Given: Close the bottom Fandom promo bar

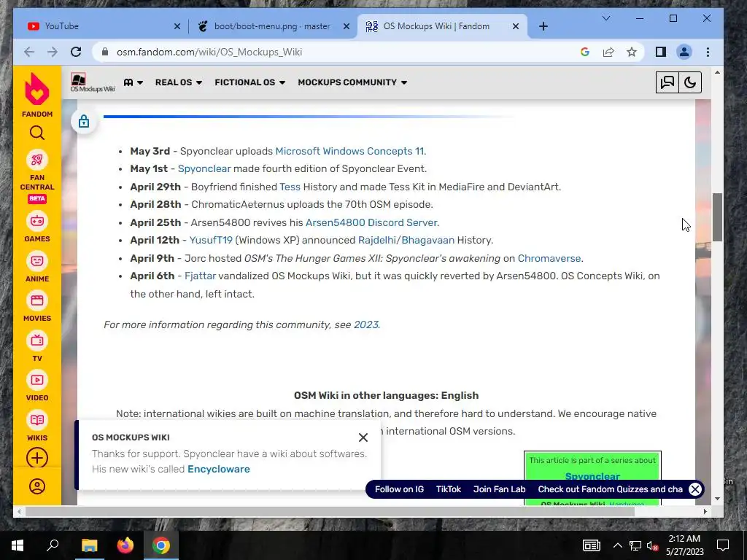Looking at the screenshot, I should (695, 489).
